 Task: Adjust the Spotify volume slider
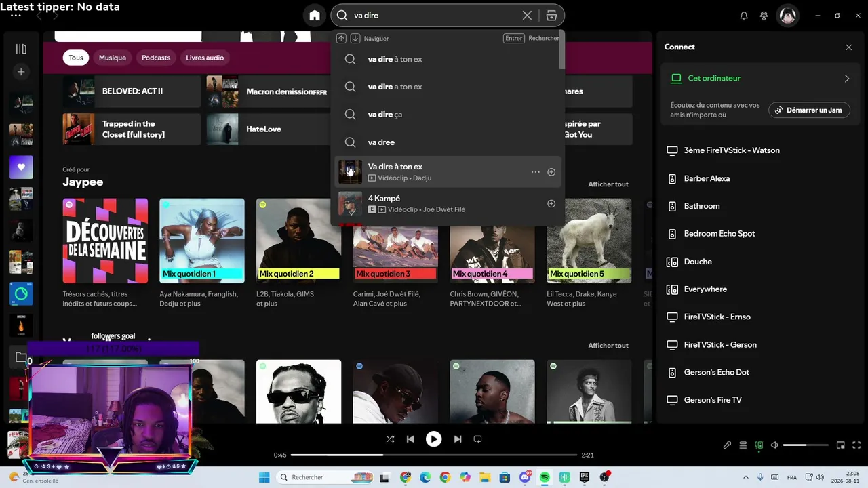pos(806,445)
